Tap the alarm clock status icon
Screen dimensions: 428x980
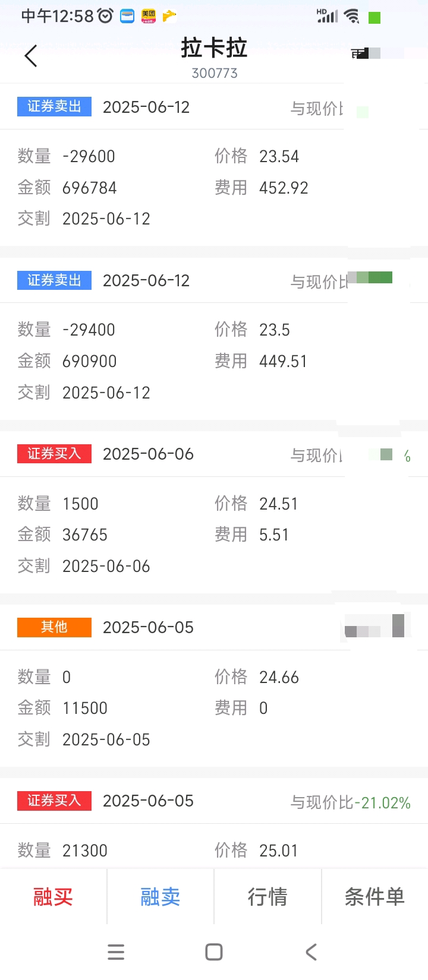(105, 16)
